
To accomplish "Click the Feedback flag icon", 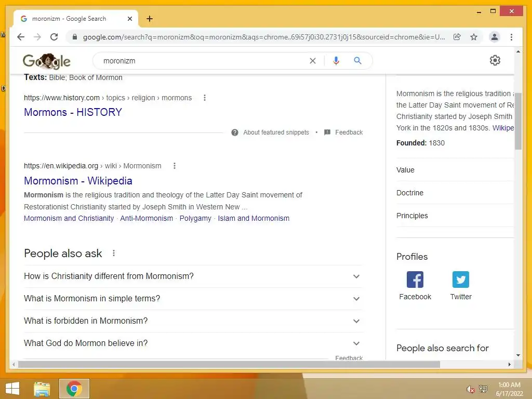I will coord(327,132).
